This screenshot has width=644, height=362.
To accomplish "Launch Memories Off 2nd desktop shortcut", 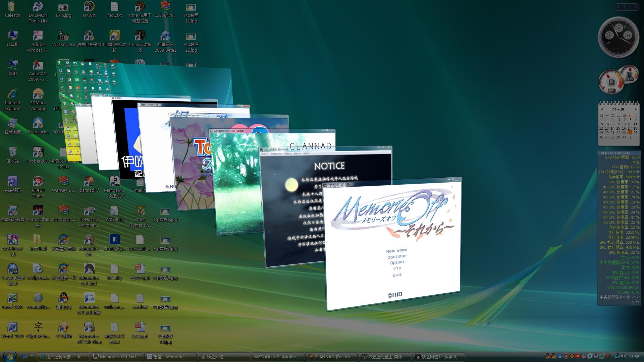I will point(89,275).
